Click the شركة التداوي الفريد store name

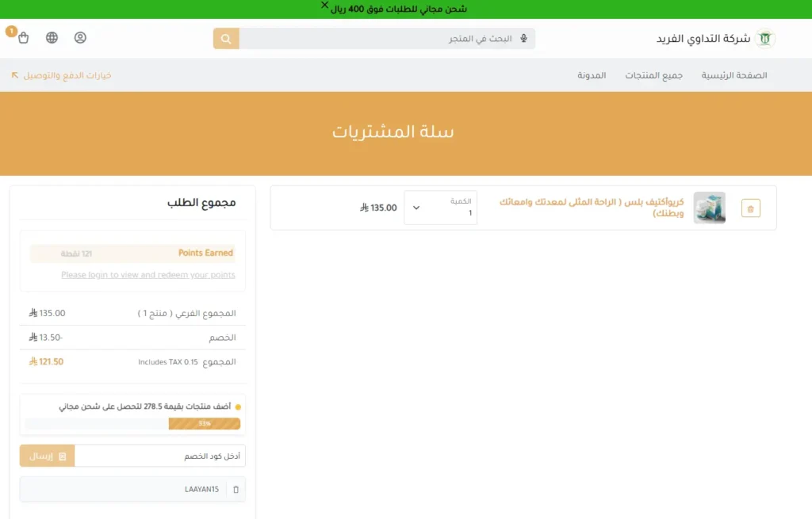click(703, 39)
